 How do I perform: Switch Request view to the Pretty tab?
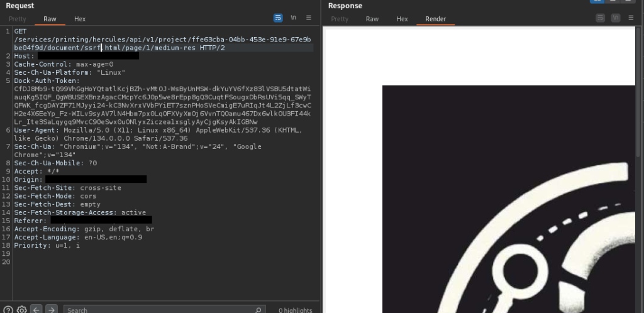17,19
